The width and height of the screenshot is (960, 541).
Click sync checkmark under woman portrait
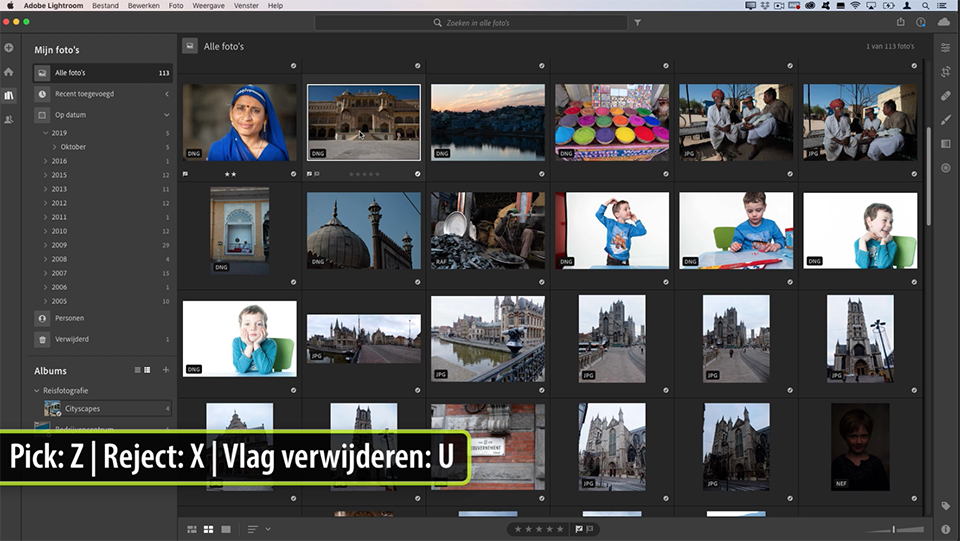tap(293, 174)
